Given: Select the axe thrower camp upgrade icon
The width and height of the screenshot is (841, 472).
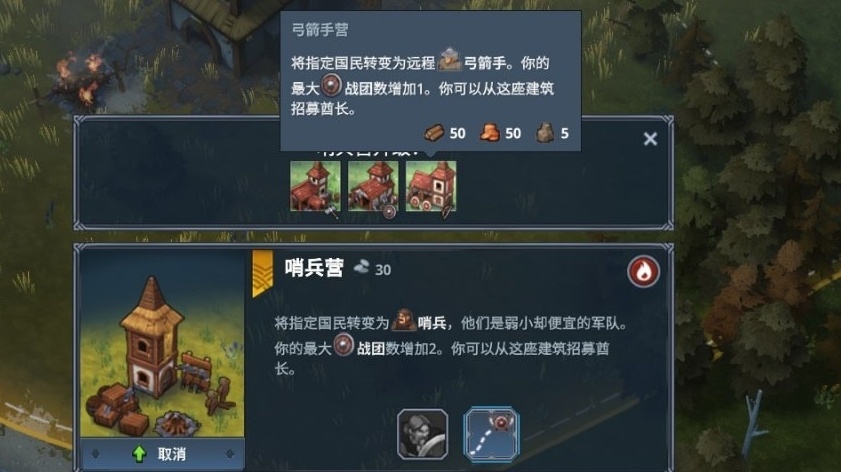Looking at the screenshot, I should [x=315, y=187].
